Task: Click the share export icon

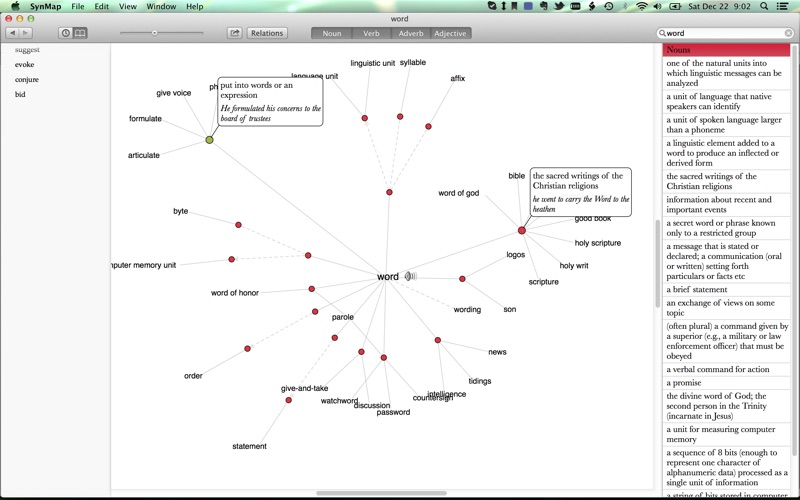Action: (x=234, y=33)
